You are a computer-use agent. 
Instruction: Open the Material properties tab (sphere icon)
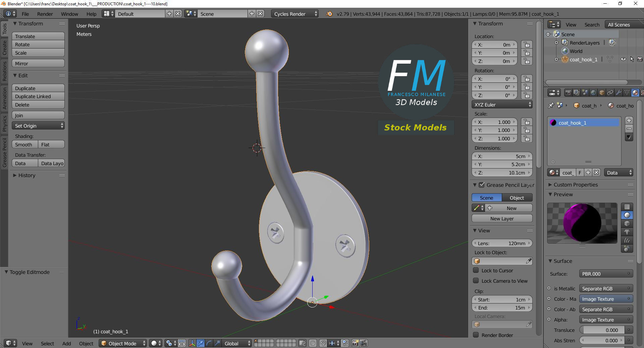[x=635, y=93]
